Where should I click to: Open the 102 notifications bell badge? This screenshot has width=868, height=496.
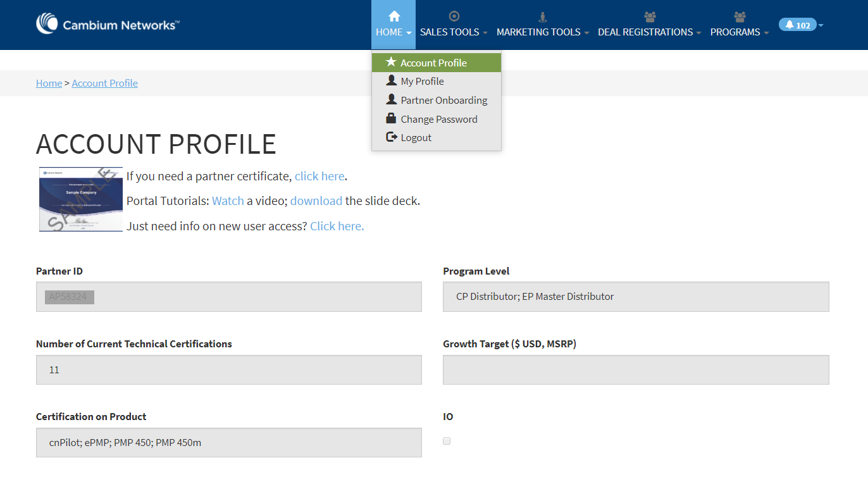[x=798, y=25]
